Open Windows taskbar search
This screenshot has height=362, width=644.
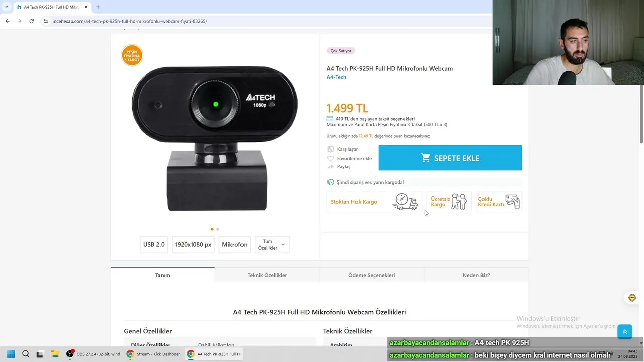[26, 354]
